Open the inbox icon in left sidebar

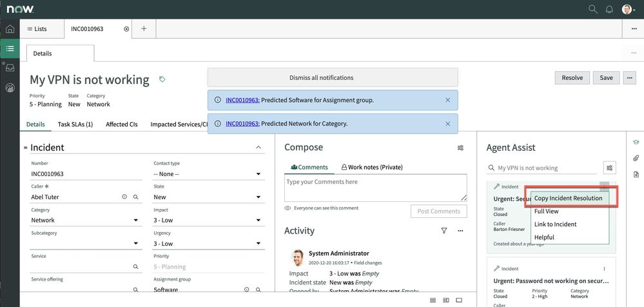coord(10,68)
